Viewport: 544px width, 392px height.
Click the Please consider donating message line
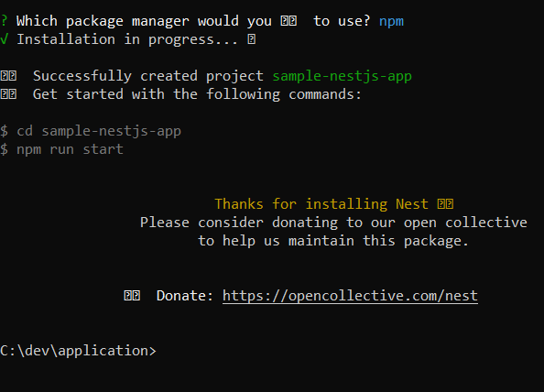pos(333,223)
